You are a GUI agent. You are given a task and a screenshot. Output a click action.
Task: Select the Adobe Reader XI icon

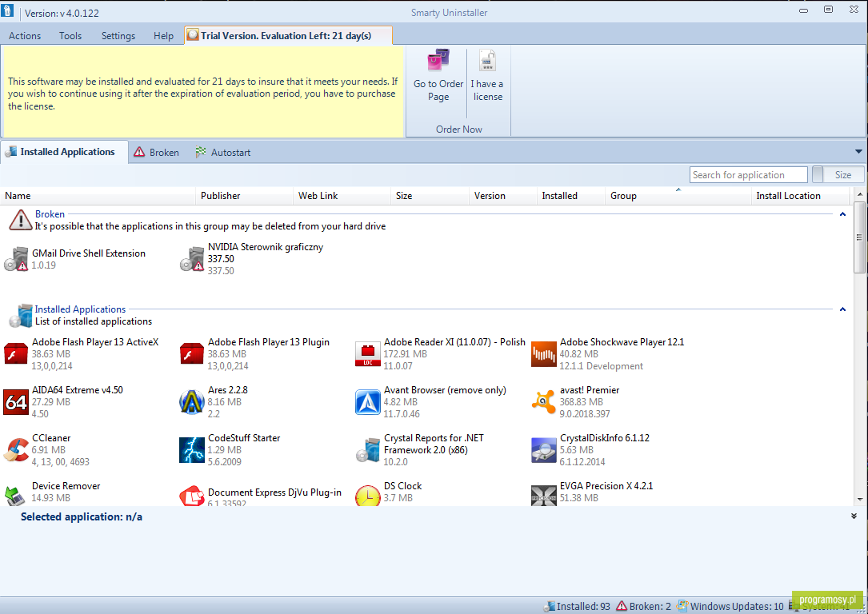pyautogui.click(x=367, y=354)
